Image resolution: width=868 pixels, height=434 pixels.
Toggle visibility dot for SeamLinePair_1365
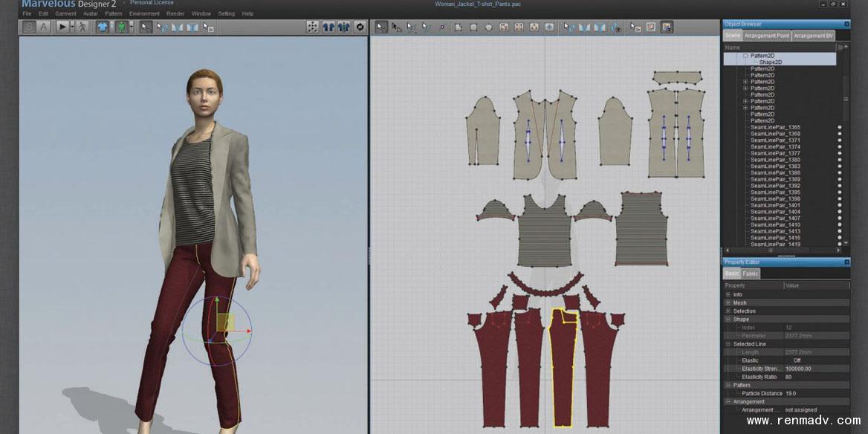840,127
